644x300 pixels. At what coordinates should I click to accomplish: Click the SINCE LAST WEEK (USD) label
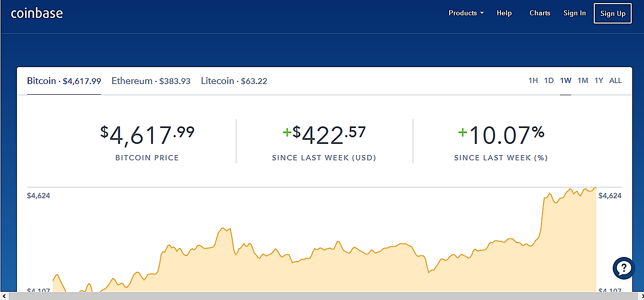click(324, 158)
